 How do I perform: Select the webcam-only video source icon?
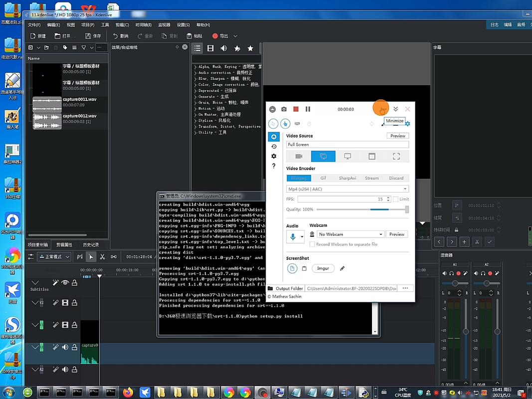point(299,156)
